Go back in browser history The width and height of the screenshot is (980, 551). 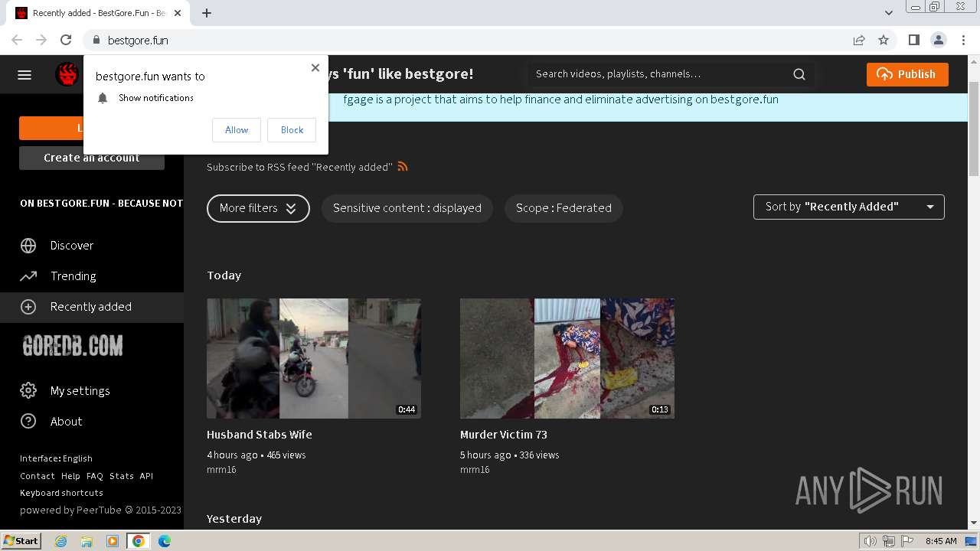pos(17,40)
